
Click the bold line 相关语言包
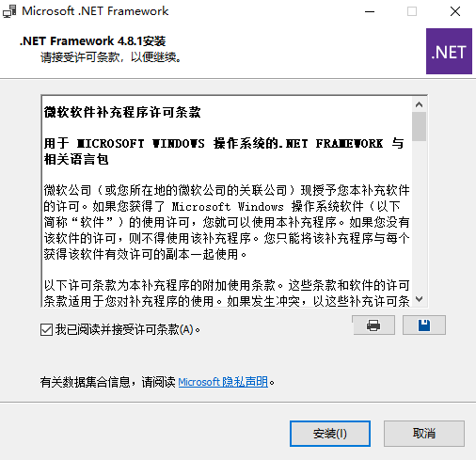pos(76,159)
